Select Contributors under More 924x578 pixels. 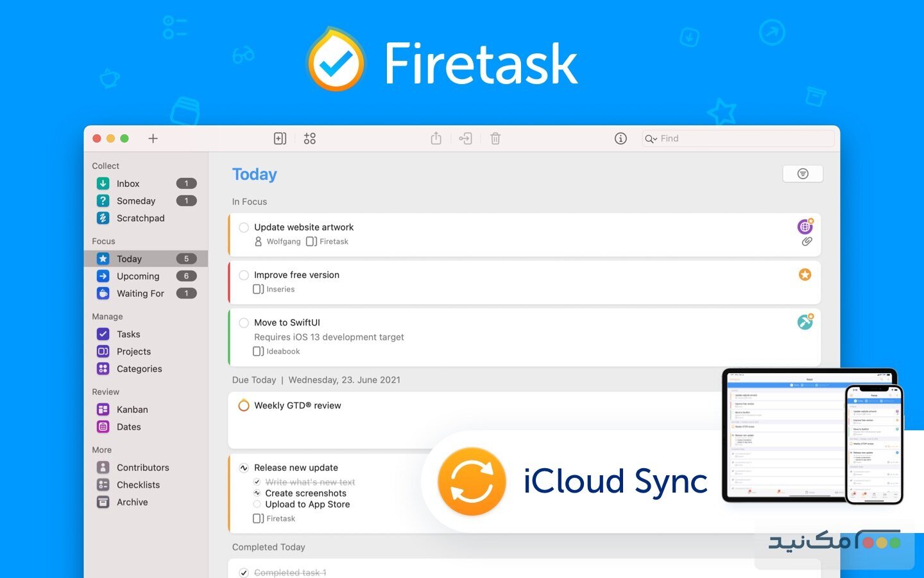[x=142, y=468]
